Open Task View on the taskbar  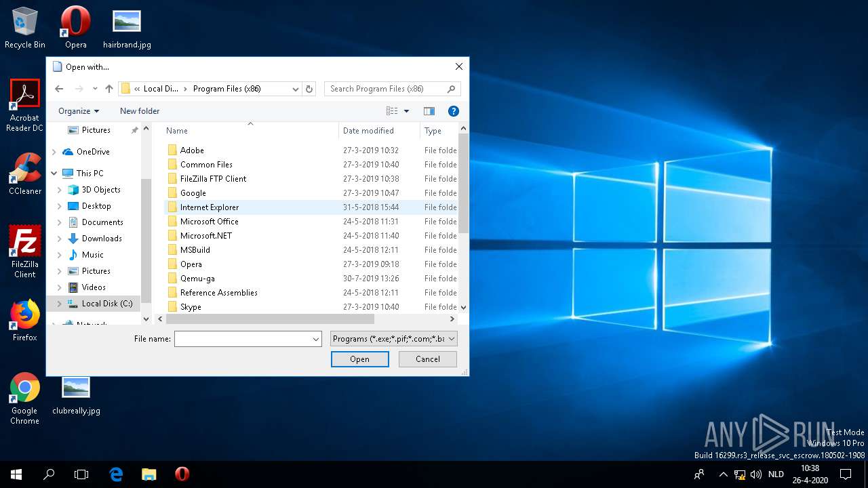[x=81, y=474]
